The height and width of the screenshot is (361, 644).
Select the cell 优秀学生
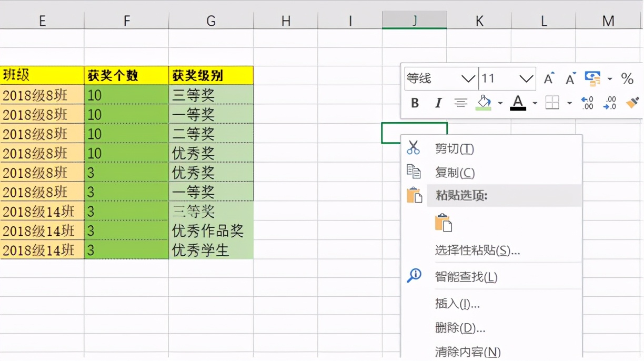coord(211,250)
